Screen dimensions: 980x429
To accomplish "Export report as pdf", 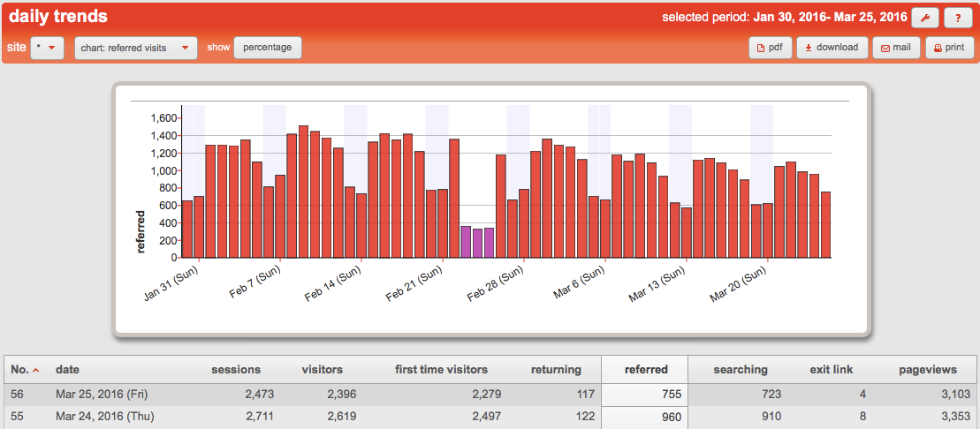I will [x=771, y=48].
